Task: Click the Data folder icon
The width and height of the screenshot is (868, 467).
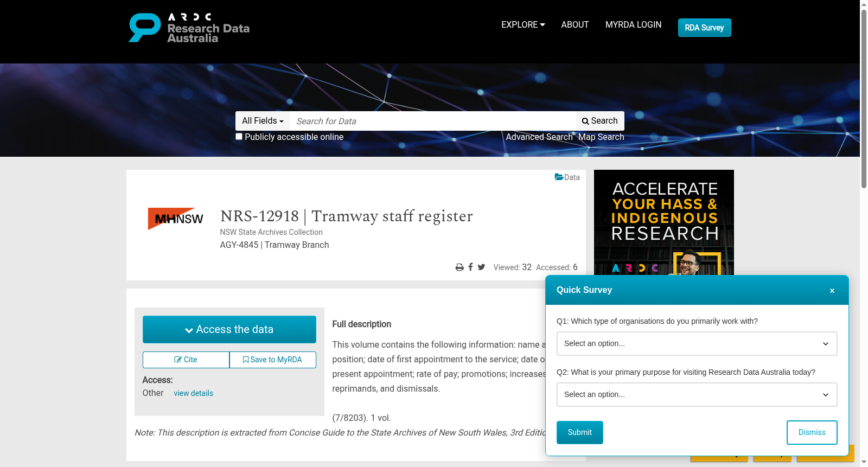Action: (559, 177)
